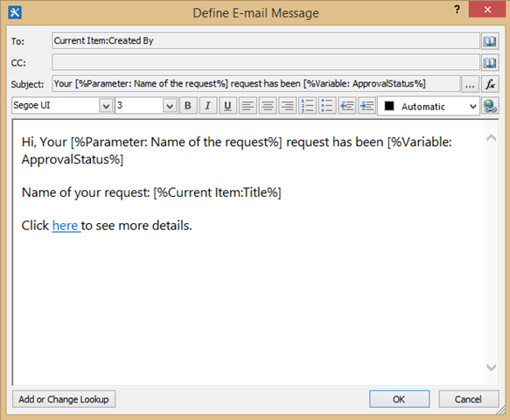Align text right
Viewport: 510px width, 420px height.
pos(288,106)
